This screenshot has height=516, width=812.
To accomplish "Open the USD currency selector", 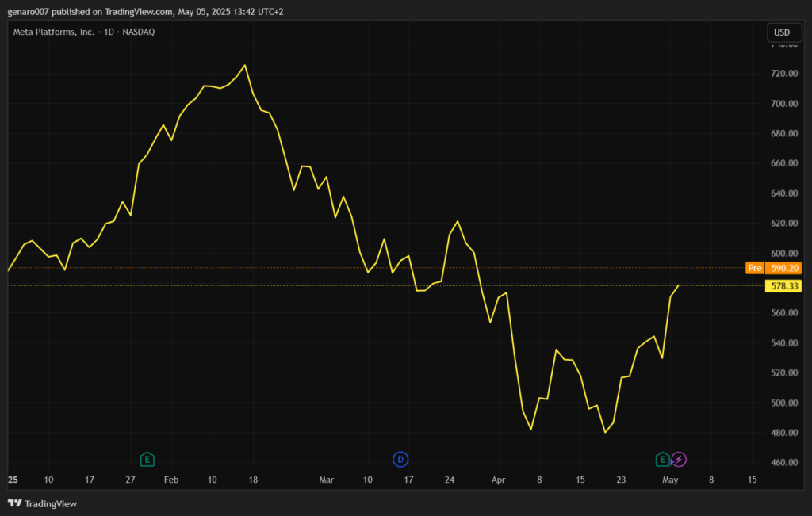I will point(782,32).
